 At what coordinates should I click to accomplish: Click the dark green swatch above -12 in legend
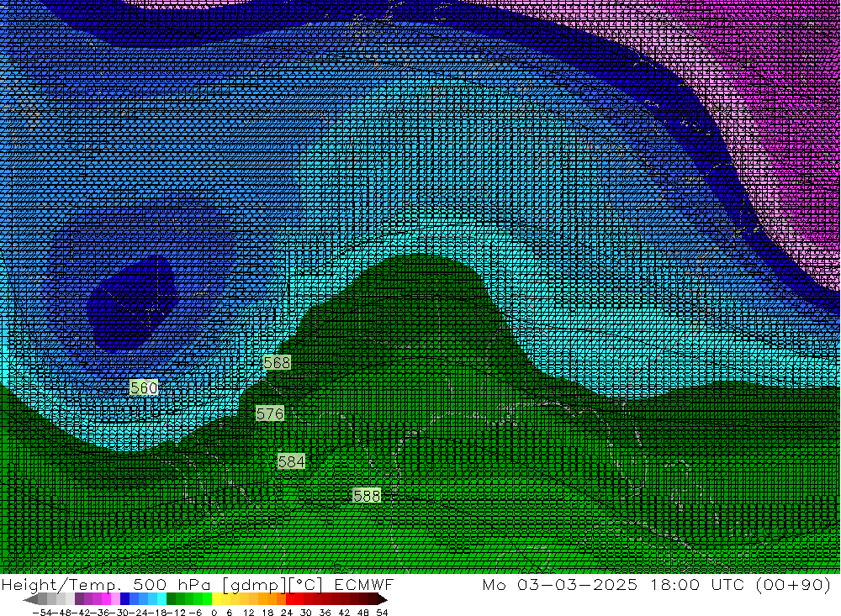[171, 598]
